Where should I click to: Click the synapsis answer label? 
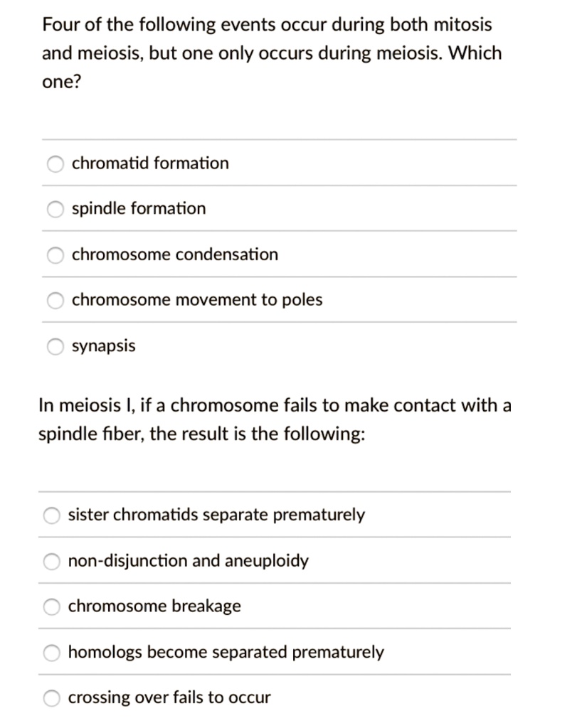(103, 346)
